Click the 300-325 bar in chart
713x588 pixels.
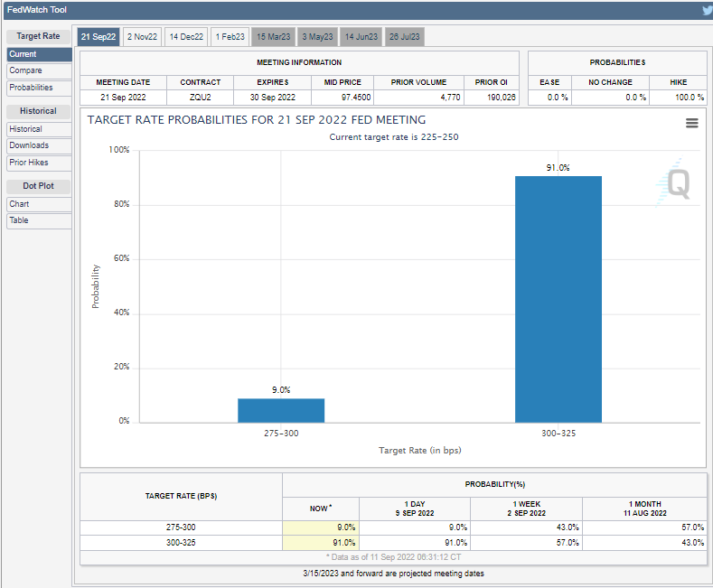point(558,300)
